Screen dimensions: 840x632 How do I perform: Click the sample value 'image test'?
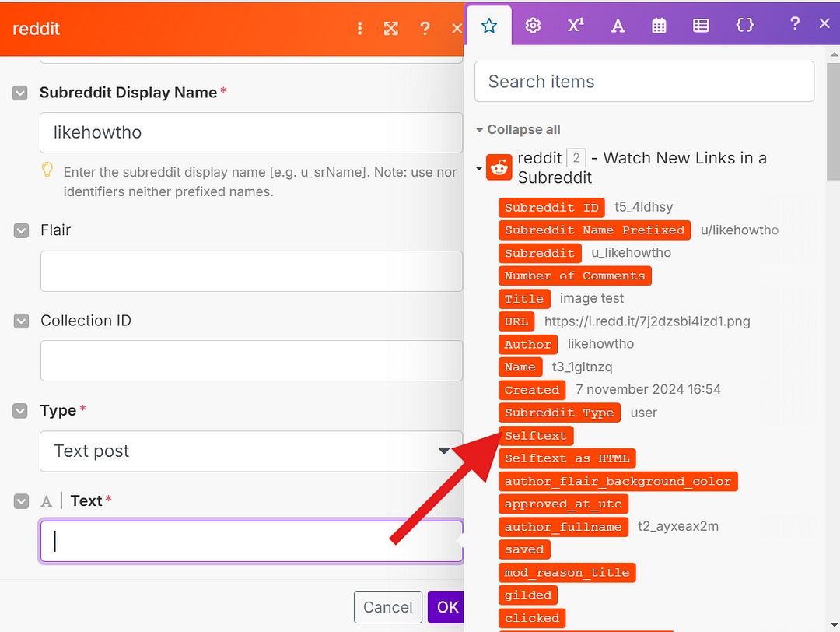click(591, 299)
